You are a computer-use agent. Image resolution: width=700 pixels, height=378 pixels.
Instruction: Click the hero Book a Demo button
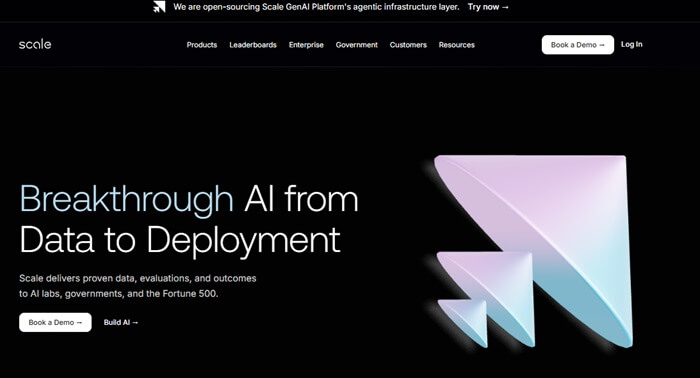click(55, 322)
